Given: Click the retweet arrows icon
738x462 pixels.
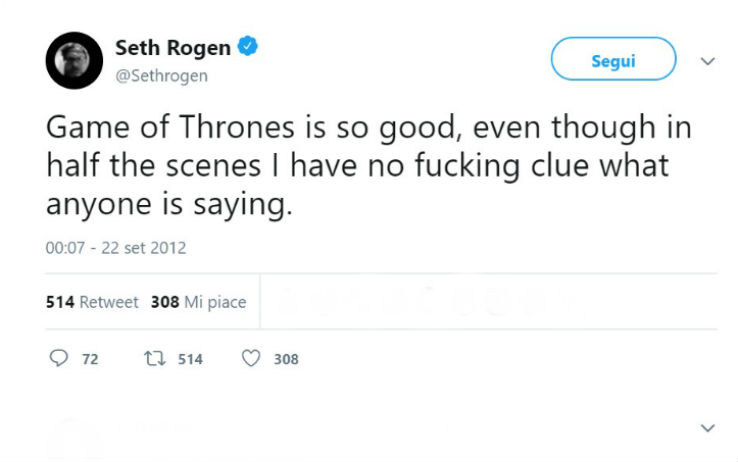Looking at the screenshot, I should click(154, 358).
